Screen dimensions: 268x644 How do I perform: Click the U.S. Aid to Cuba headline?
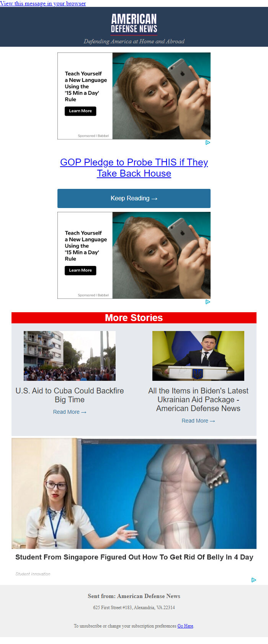tap(70, 395)
